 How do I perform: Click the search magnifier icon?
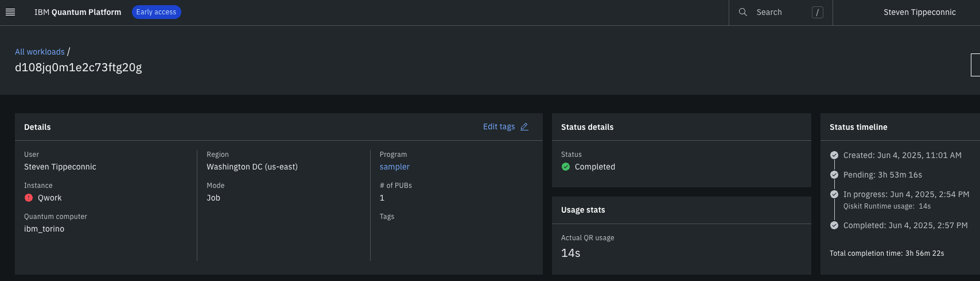(x=743, y=12)
